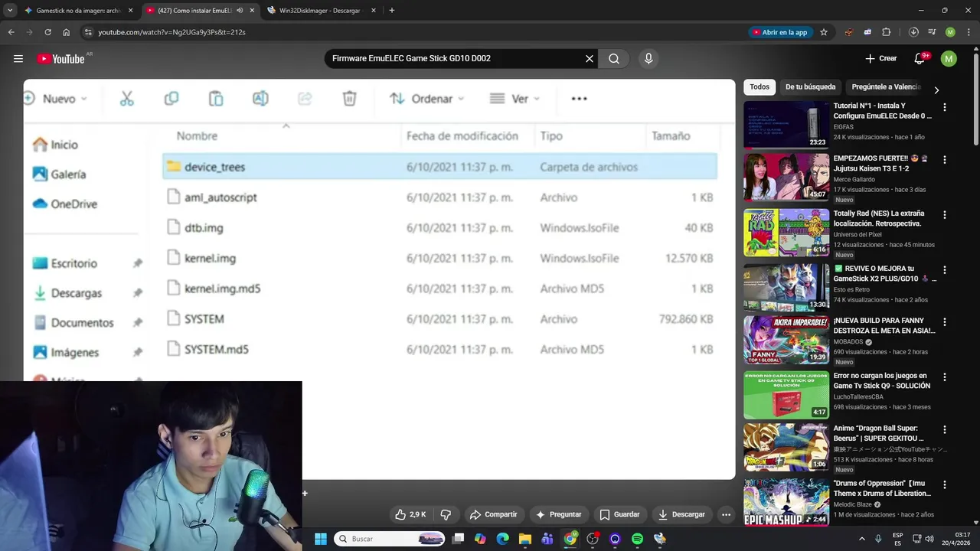View site information icon beside the URL

click(x=88, y=32)
